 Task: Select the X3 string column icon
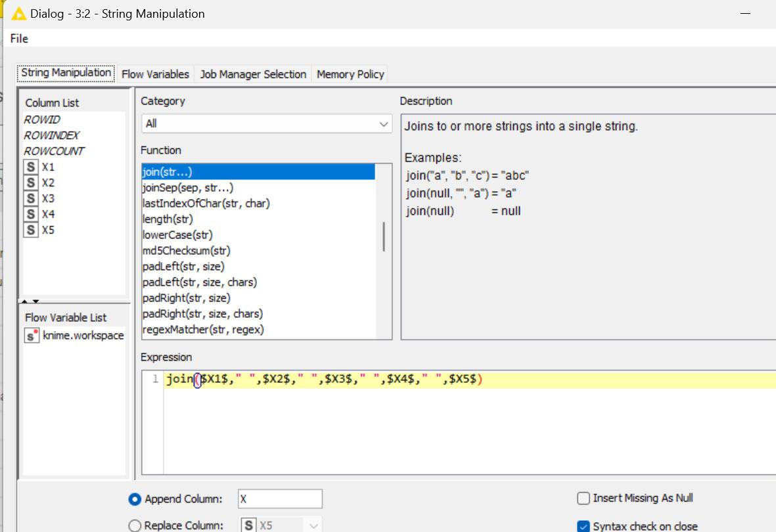click(31, 198)
